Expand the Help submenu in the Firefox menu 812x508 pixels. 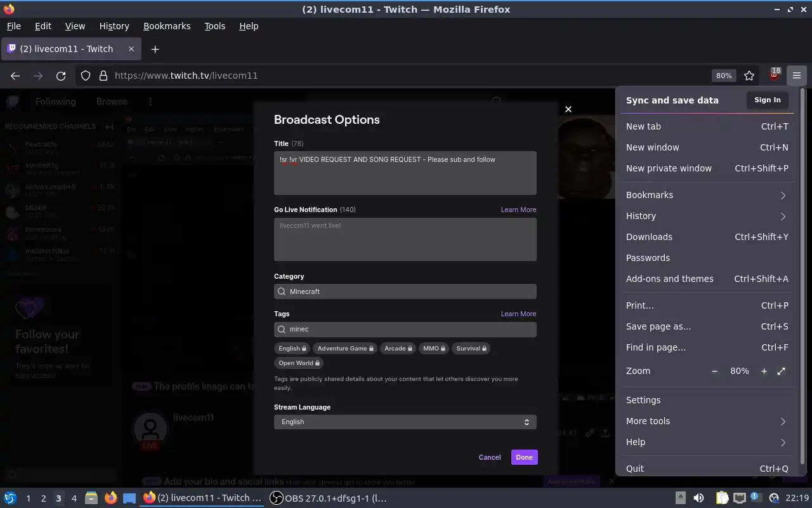tap(708, 442)
